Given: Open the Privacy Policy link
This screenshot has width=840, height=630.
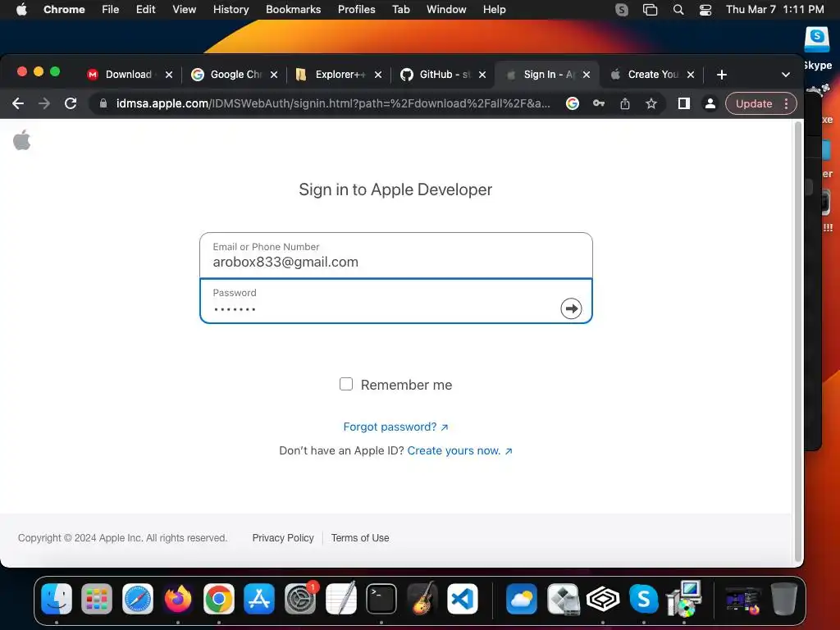Looking at the screenshot, I should pyautogui.click(x=283, y=538).
